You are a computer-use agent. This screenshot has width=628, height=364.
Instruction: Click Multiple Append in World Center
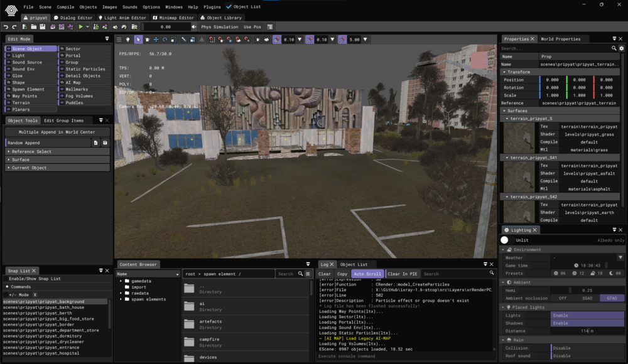point(57,132)
